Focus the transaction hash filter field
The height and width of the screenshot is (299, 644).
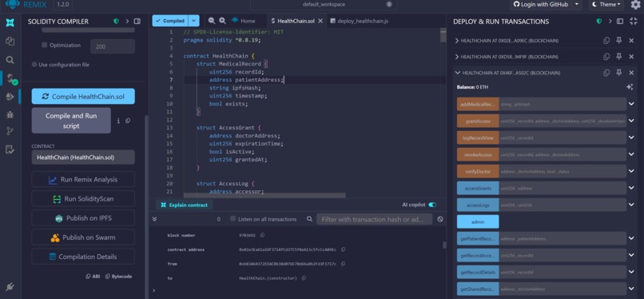[374, 219]
